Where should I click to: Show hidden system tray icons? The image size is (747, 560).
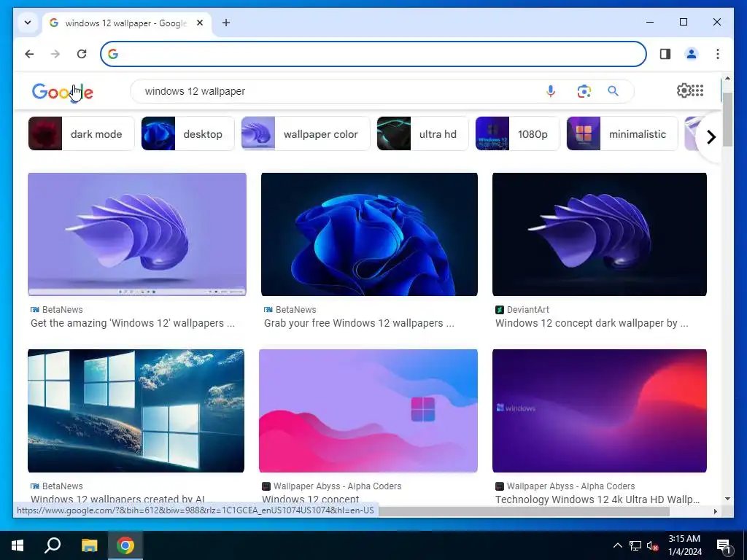pos(617,545)
